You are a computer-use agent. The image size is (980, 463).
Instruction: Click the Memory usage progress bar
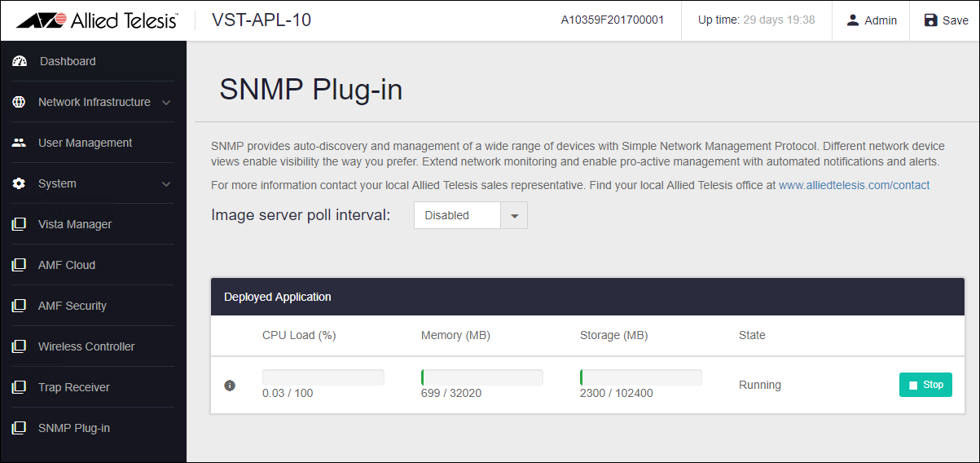tap(482, 377)
